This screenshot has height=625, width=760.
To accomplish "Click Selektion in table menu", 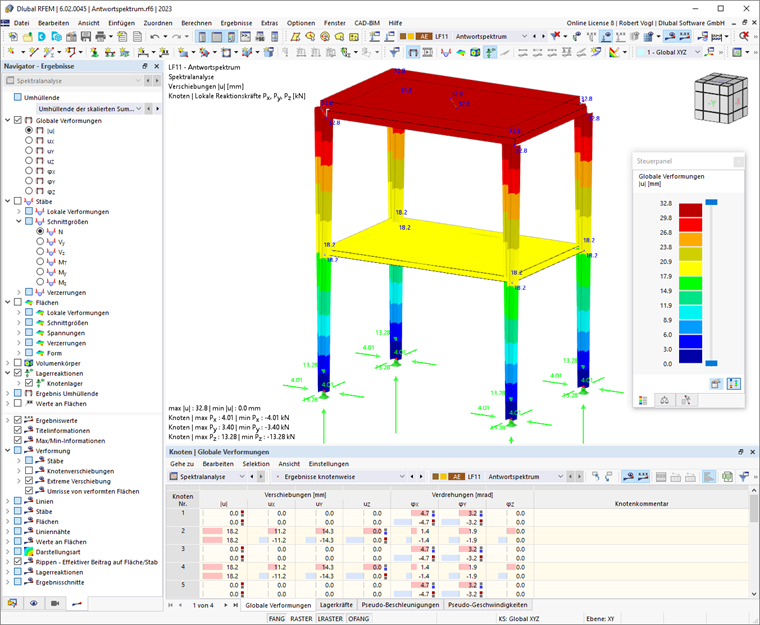I will 256,464.
